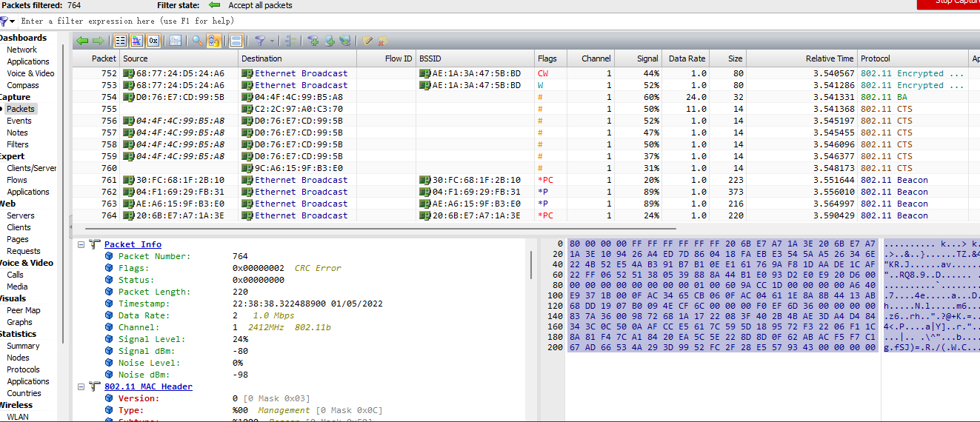The height and width of the screenshot is (422, 980).
Task: Click the insert into name table icon
Action: click(x=330, y=41)
